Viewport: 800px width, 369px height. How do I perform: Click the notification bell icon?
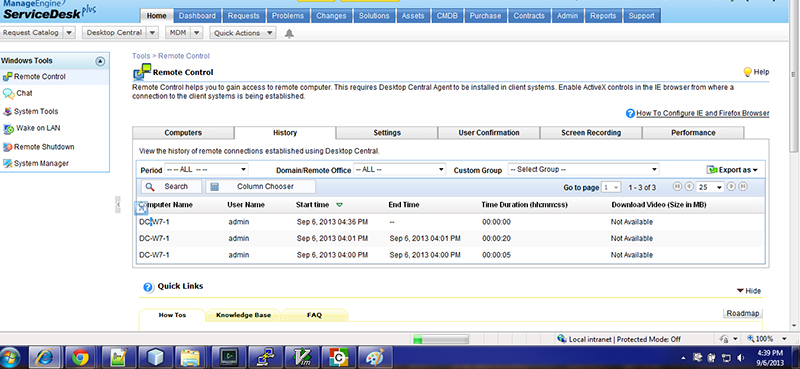pyautogui.click(x=289, y=34)
